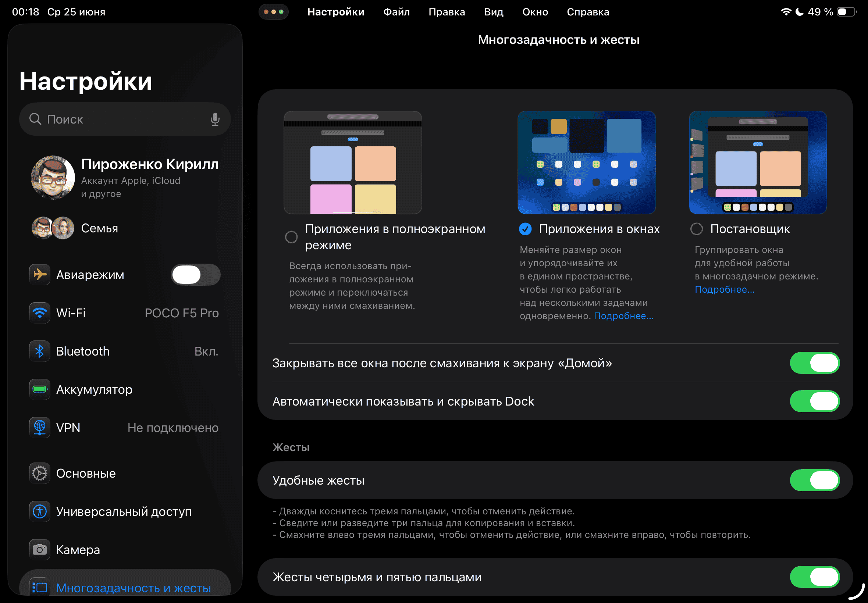Click the Поиск search field

(125, 119)
